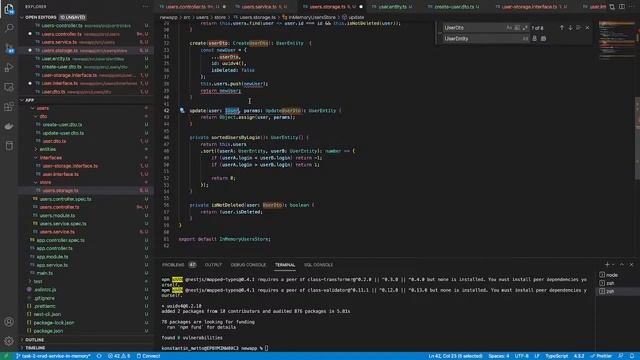Click Spaces: 4 indentation in status bar
Viewport: 640px width, 360px height.
pos(499,356)
